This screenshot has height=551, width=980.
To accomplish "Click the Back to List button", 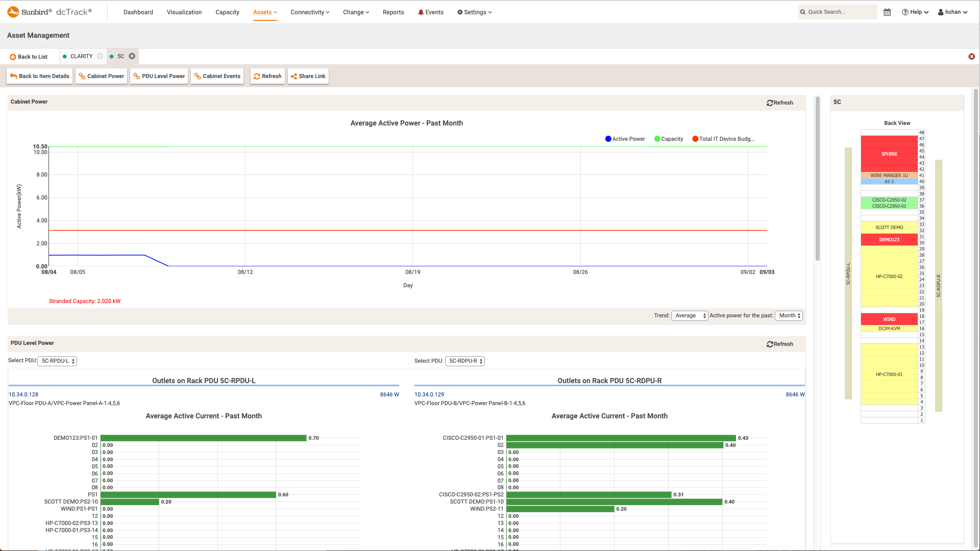I will [28, 56].
